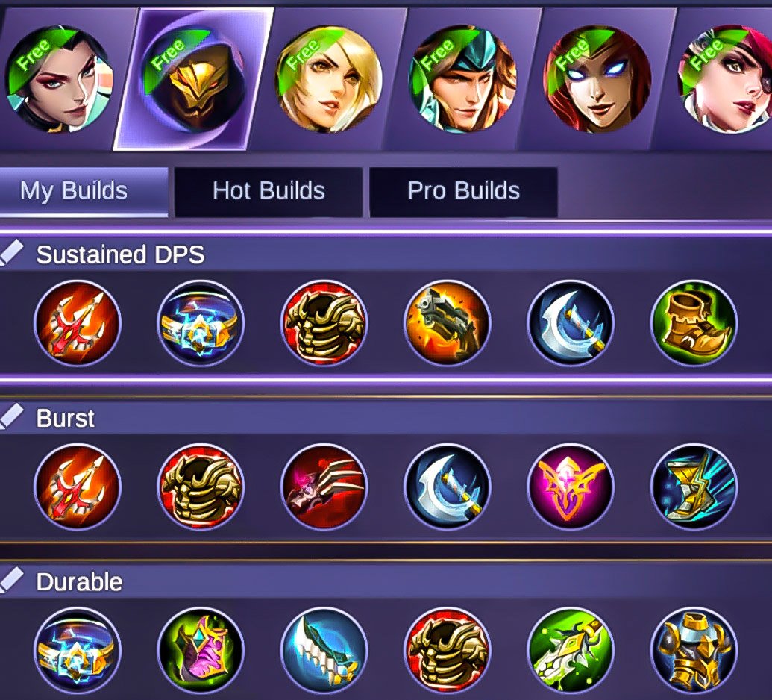
Task: Tap the lightning boots in Burst build
Action: (x=694, y=487)
